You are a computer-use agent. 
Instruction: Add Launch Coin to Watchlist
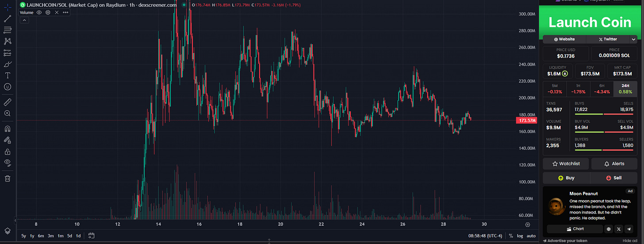click(566, 164)
